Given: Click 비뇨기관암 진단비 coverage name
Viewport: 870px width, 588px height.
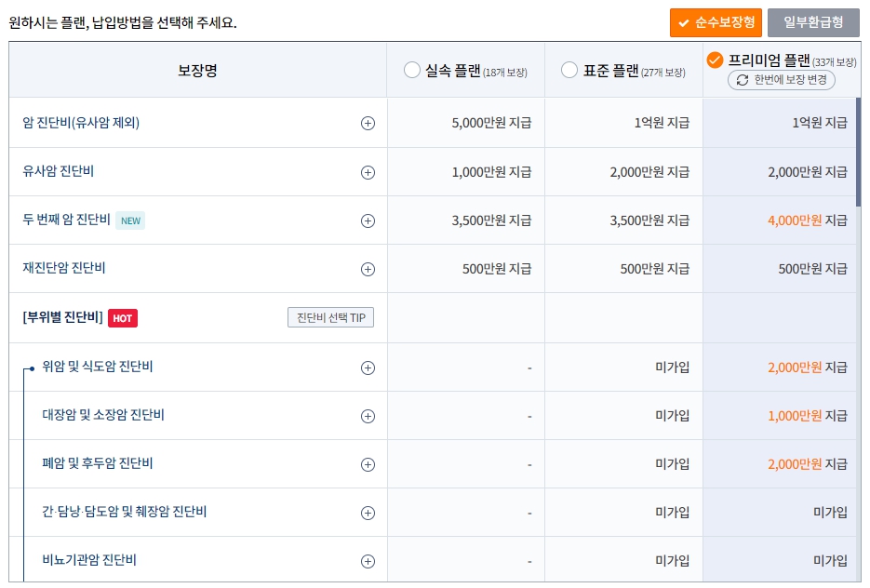Looking at the screenshot, I should coord(89,560).
